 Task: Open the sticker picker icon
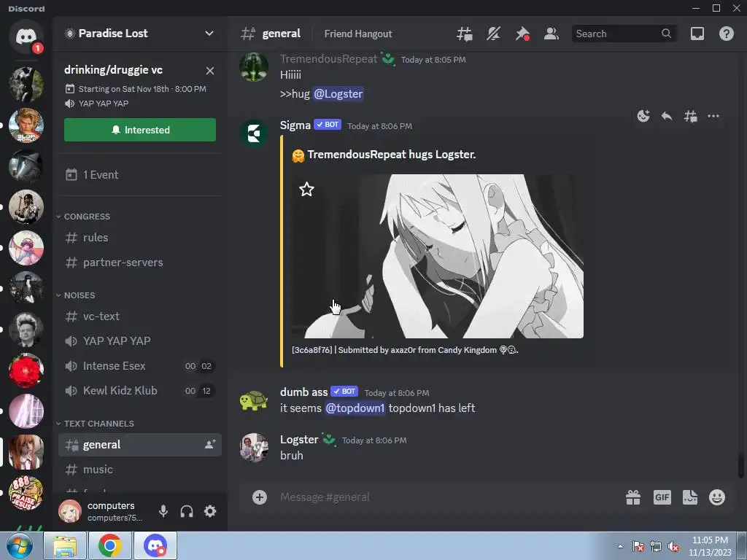690,497
